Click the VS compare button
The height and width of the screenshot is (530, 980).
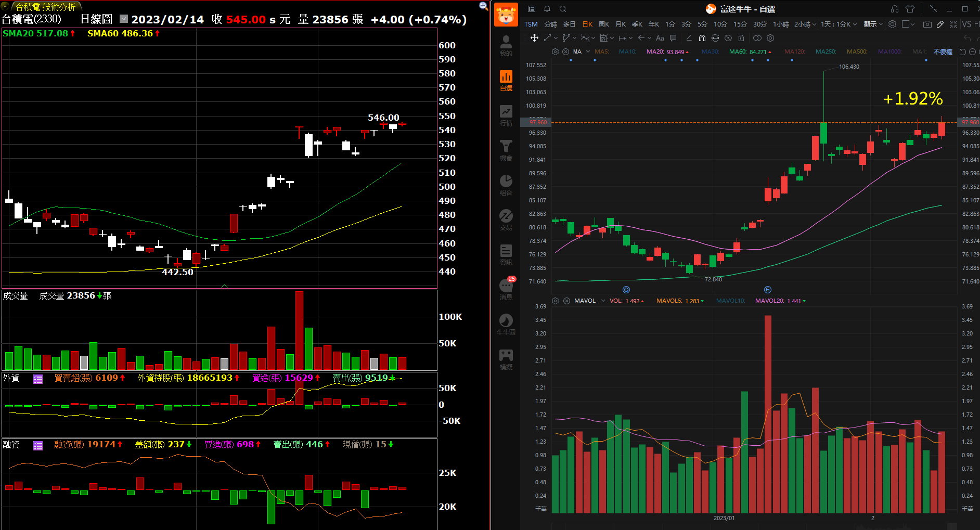pos(966,24)
